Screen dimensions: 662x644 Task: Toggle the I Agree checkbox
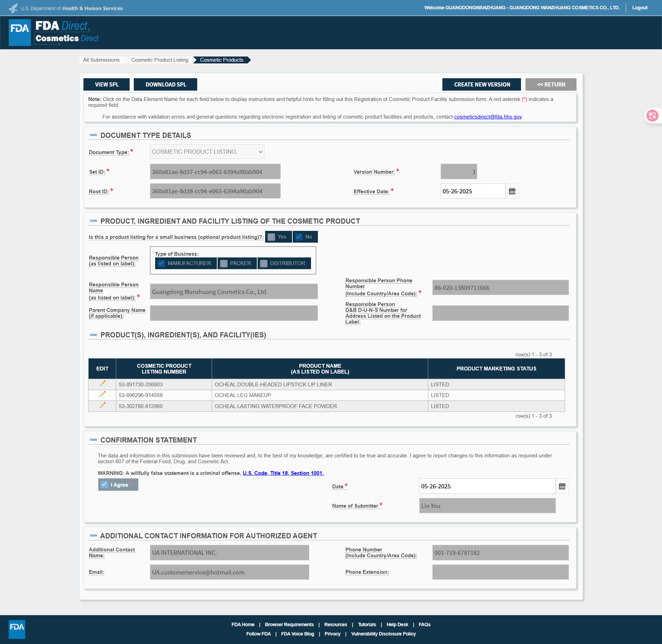[x=104, y=484]
